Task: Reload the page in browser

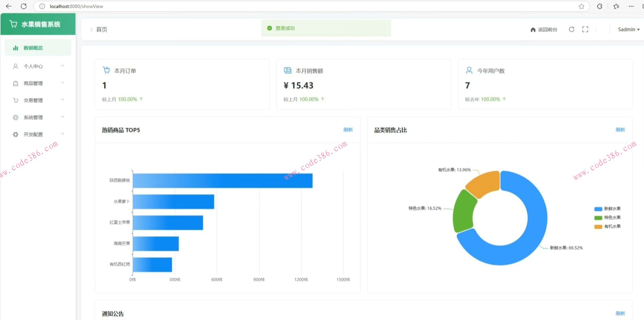Action: click(23, 6)
